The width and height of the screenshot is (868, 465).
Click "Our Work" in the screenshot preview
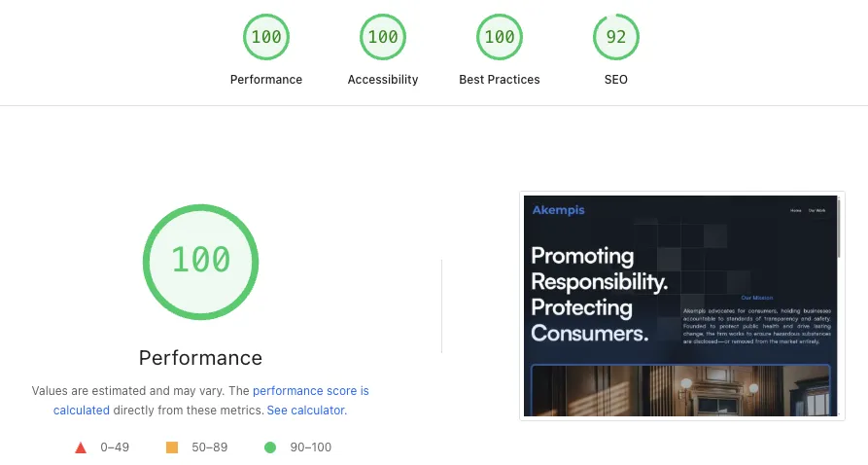point(816,210)
